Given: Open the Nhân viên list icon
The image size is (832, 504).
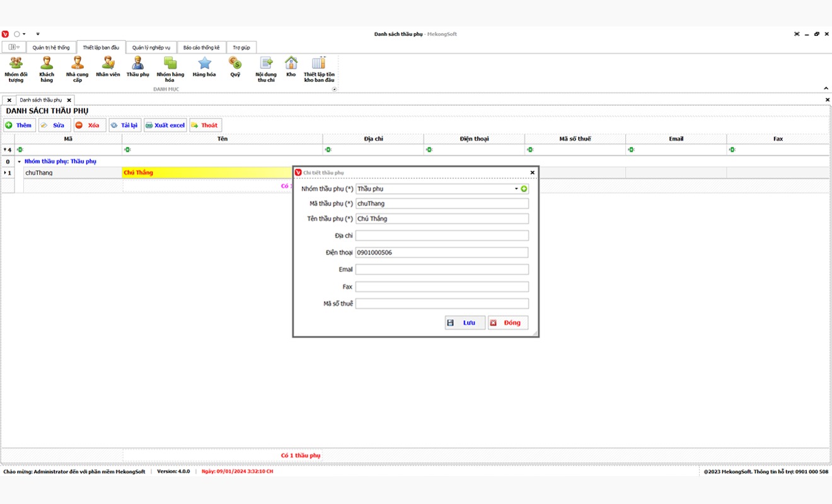Looking at the screenshot, I should (x=108, y=64).
